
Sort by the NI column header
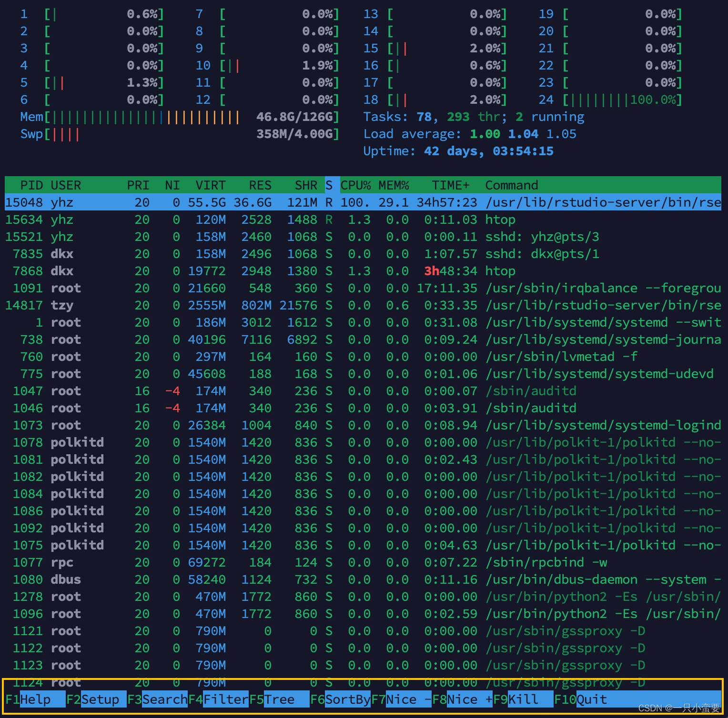point(172,185)
